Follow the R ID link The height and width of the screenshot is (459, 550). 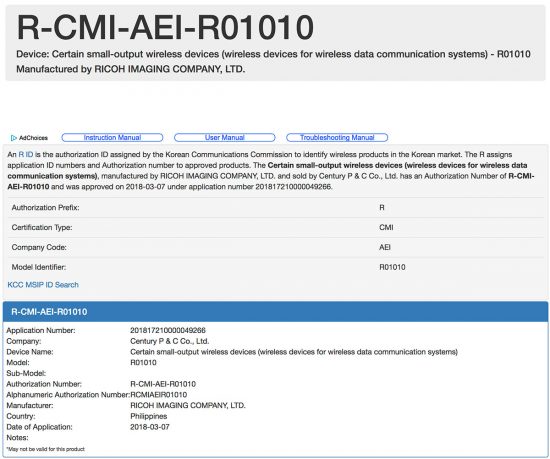(26, 155)
